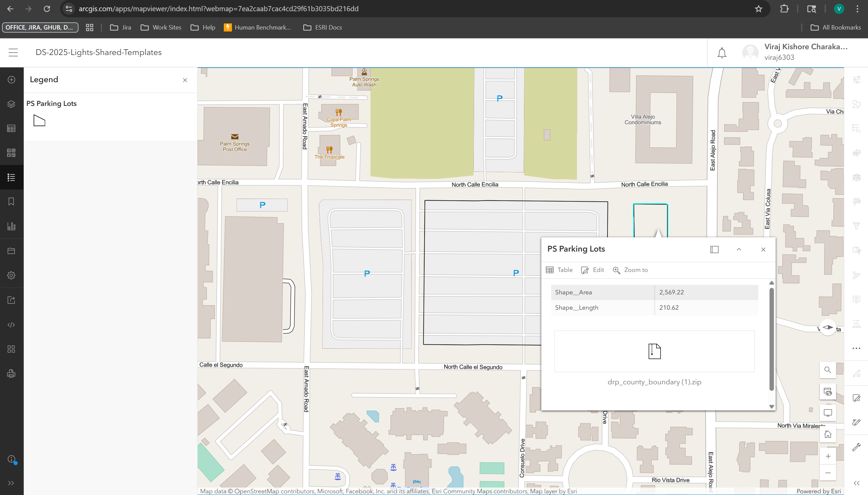Open the hamburger menu beside map title
This screenshot has width=868, height=495.
pos(13,52)
